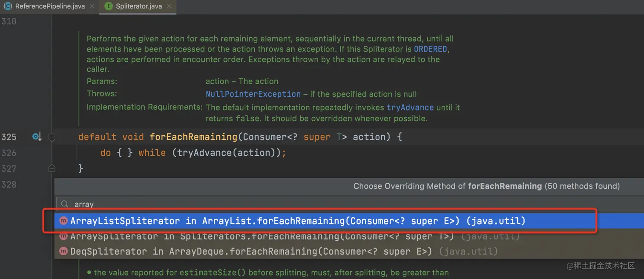Open the tryAdvance link in the Javadoc
This screenshot has height=279, width=644.
(410, 108)
